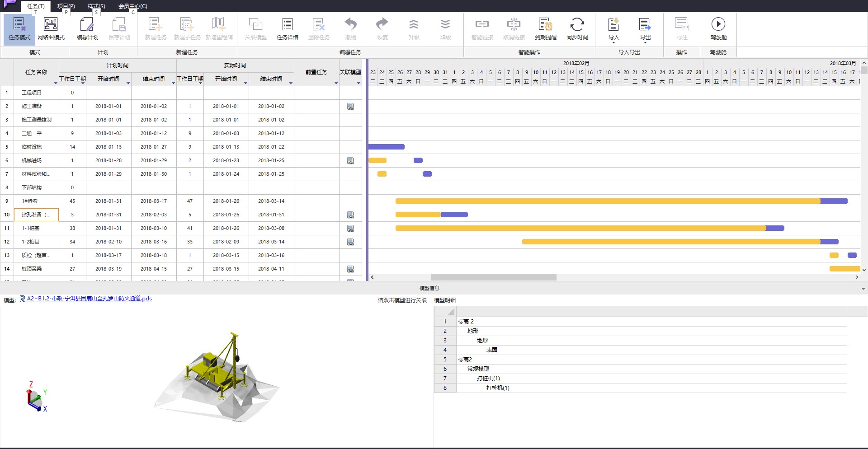Open planned 工作日工期 column filter dropdown

tap(83, 83)
